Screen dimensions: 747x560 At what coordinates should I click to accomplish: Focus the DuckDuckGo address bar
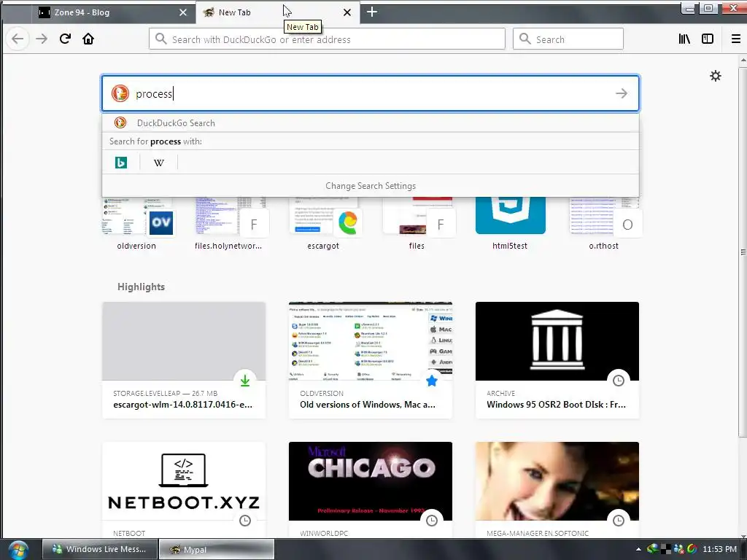coord(327,39)
